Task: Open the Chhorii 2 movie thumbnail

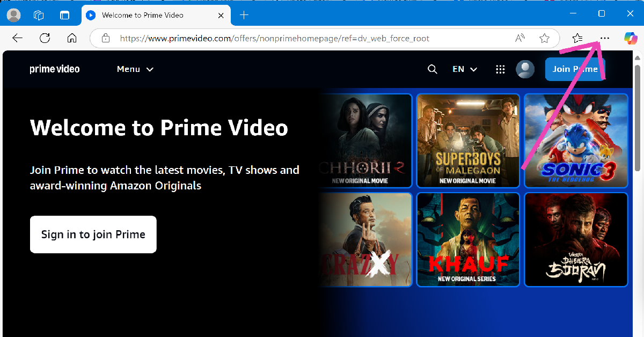Action: tap(365, 141)
